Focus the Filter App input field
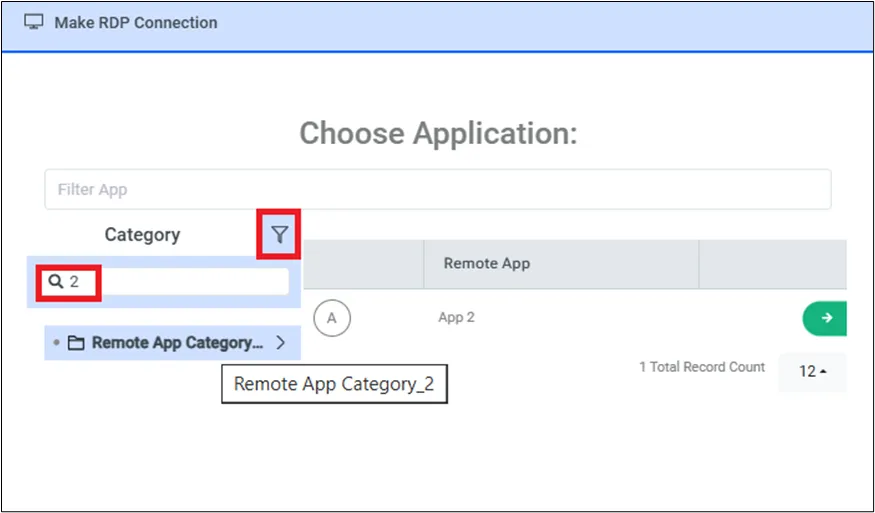The image size is (875, 513). (438, 189)
